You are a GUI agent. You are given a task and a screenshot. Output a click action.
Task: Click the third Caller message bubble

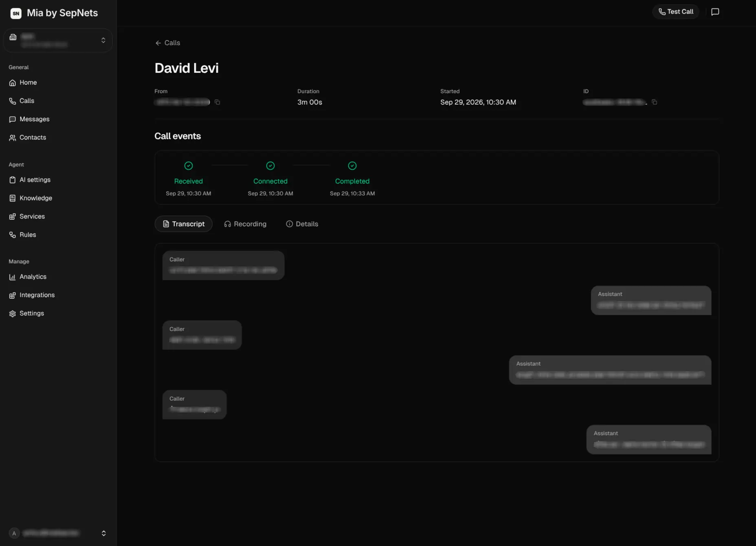pos(194,405)
